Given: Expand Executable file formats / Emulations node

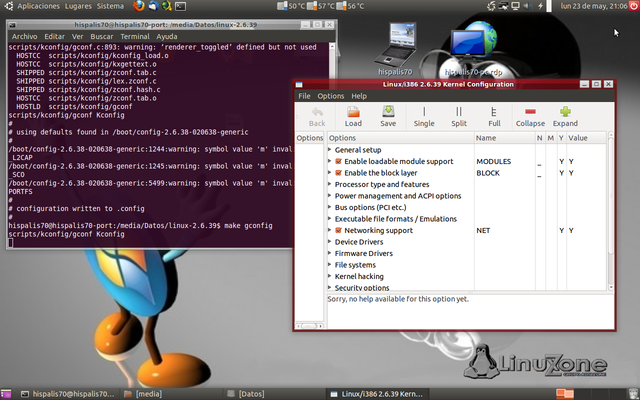Looking at the screenshot, I should (x=330, y=219).
